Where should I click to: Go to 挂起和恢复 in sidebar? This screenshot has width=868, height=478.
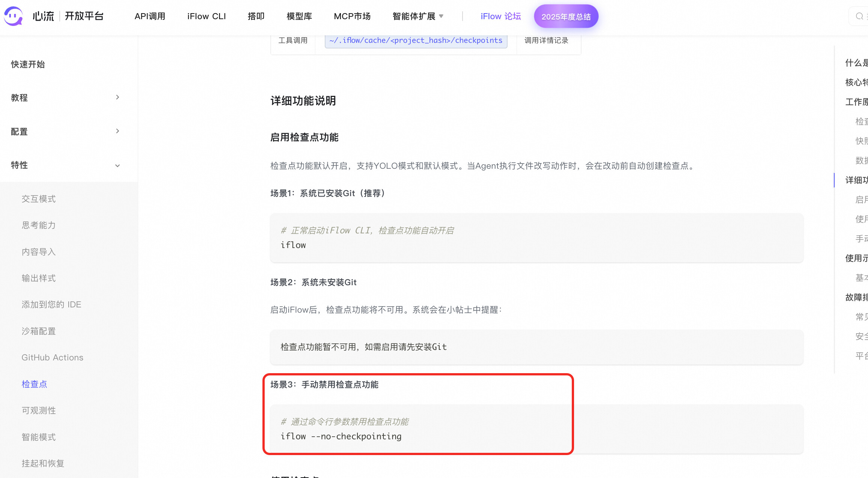[43, 463]
